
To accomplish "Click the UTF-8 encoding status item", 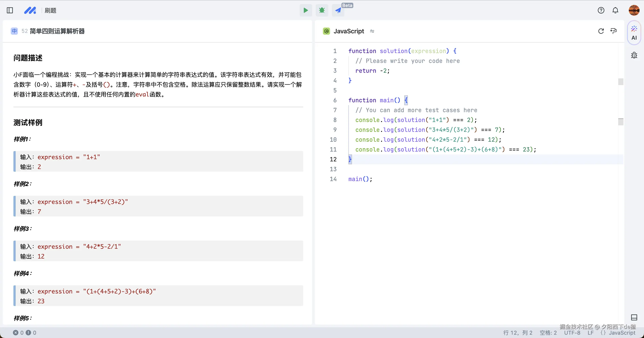I will pos(572,333).
